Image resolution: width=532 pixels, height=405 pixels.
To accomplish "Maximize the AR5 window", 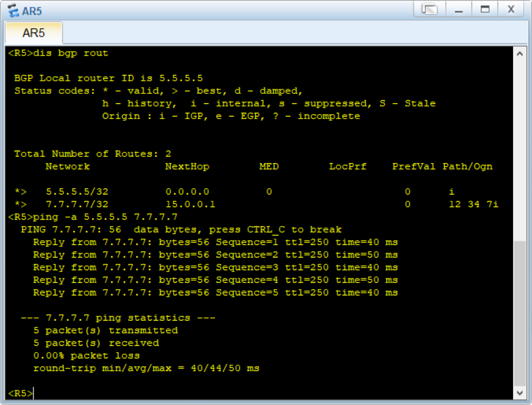I will pos(485,9).
